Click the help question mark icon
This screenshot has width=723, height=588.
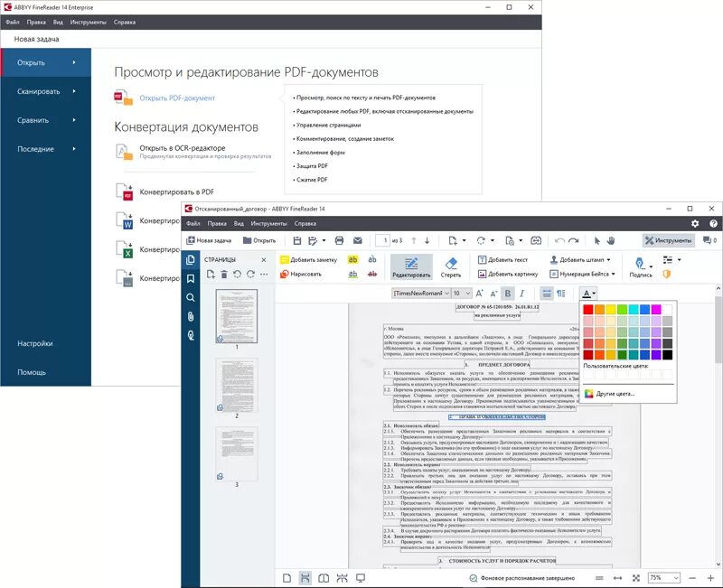pyautogui.click(x=713, y=223)
